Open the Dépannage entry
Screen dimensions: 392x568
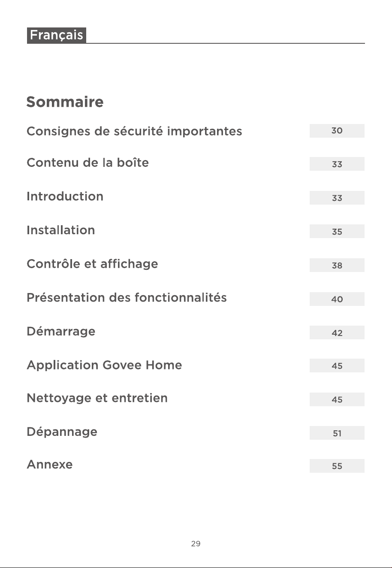point(62,432)
